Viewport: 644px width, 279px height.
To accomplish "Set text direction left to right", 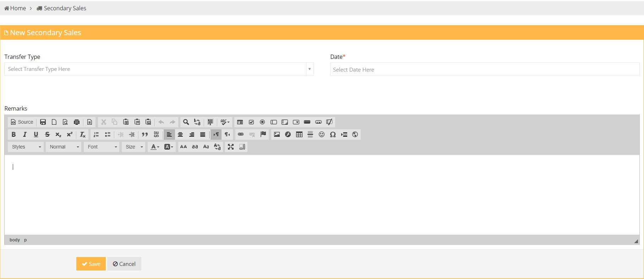I will [216, 134].
